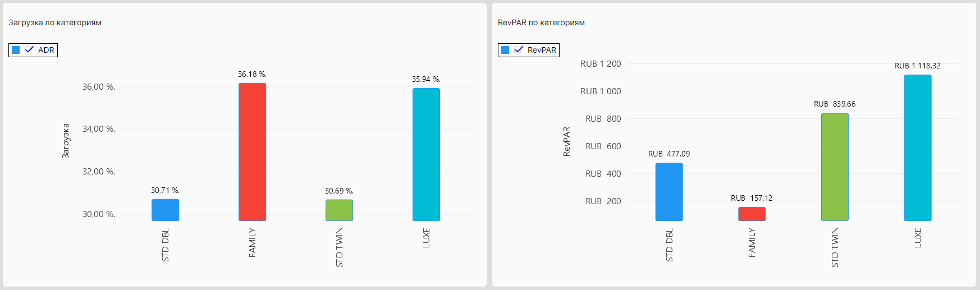Select the red FAMILY occupancy bar

tap(252, 152)
